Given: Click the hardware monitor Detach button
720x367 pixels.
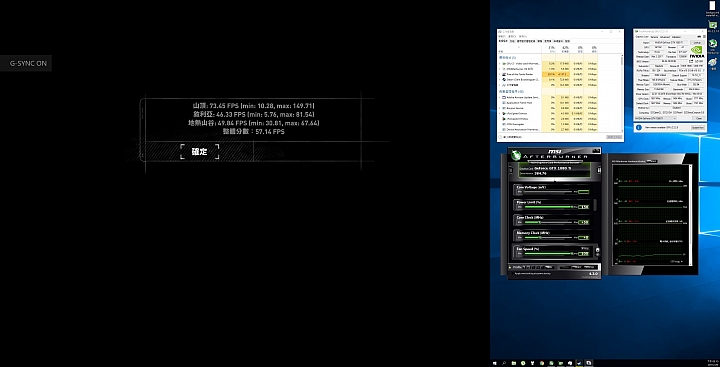Looking at the screenshot, I should click(652, 161).
